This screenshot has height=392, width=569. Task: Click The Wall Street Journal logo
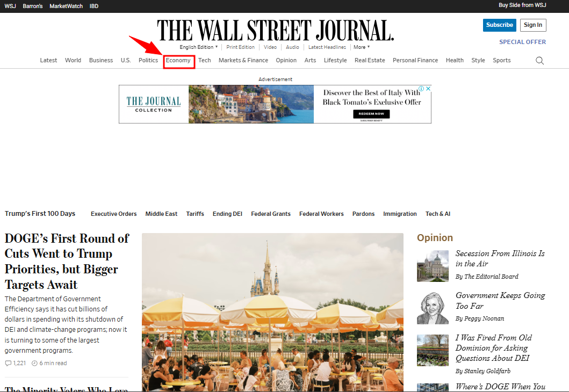[275, 30]
